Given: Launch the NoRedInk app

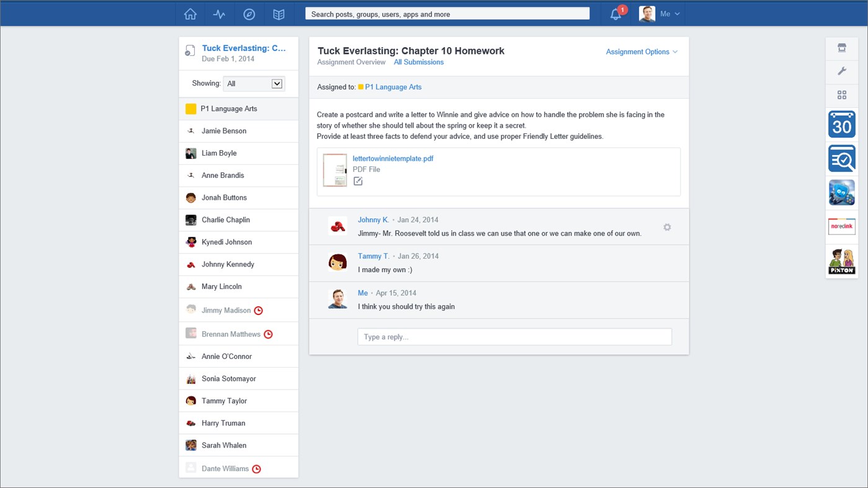Looking at the screenshot, I should click(841, 226).
